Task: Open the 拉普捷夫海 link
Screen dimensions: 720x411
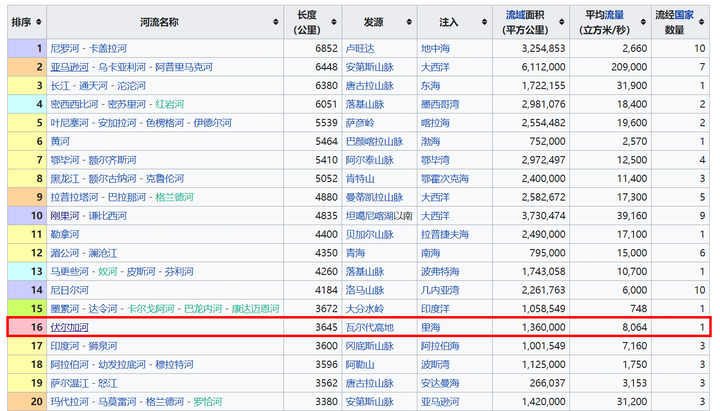Action: (445, 234)
